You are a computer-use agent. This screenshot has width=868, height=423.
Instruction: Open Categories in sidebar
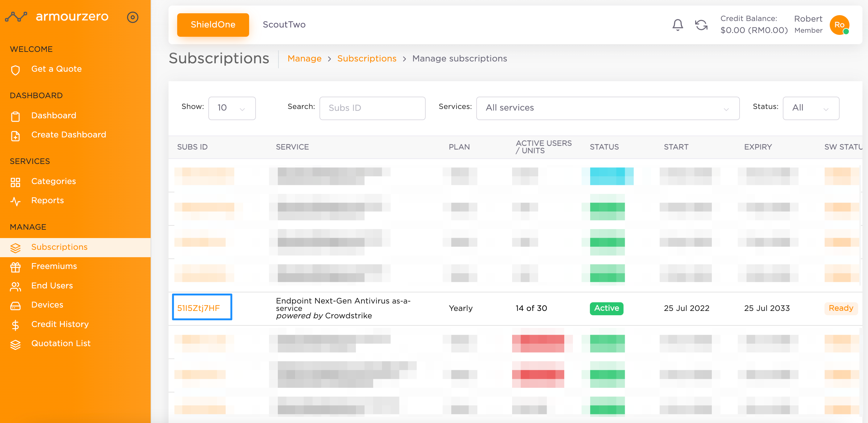point(54,181)
